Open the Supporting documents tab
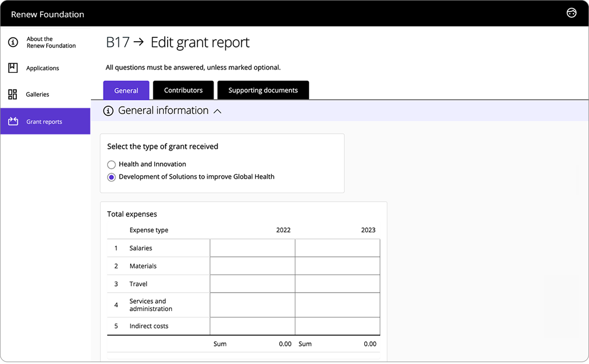 [x=263, y=90]
